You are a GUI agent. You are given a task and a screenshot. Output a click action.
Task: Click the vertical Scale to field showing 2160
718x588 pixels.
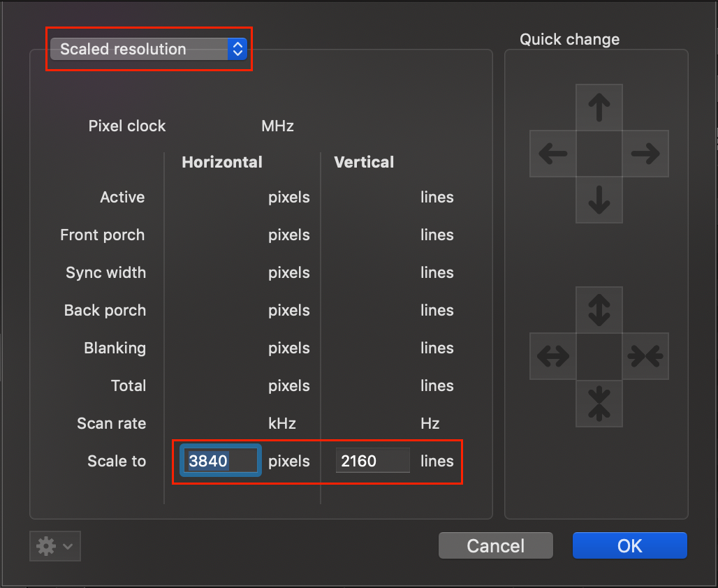(372, 461)
